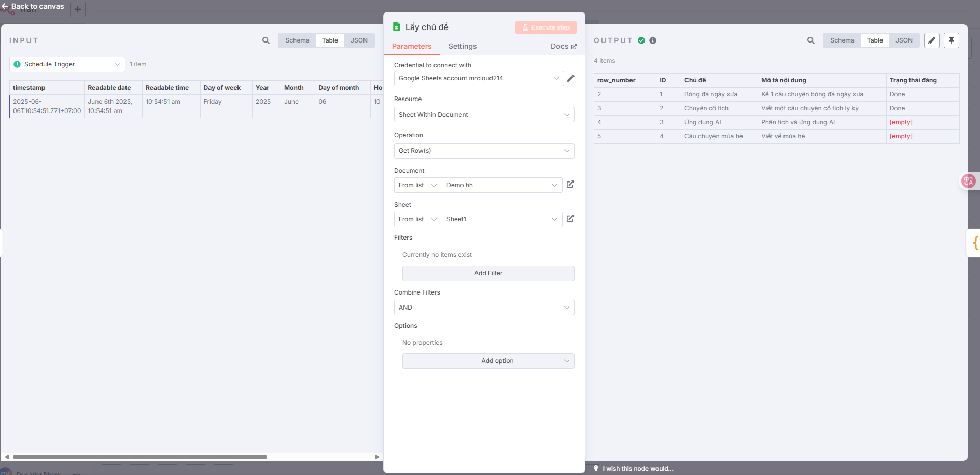Click the plus button near Back to canvas
Viewport: 980px width, 475px height.
[78, 9]
